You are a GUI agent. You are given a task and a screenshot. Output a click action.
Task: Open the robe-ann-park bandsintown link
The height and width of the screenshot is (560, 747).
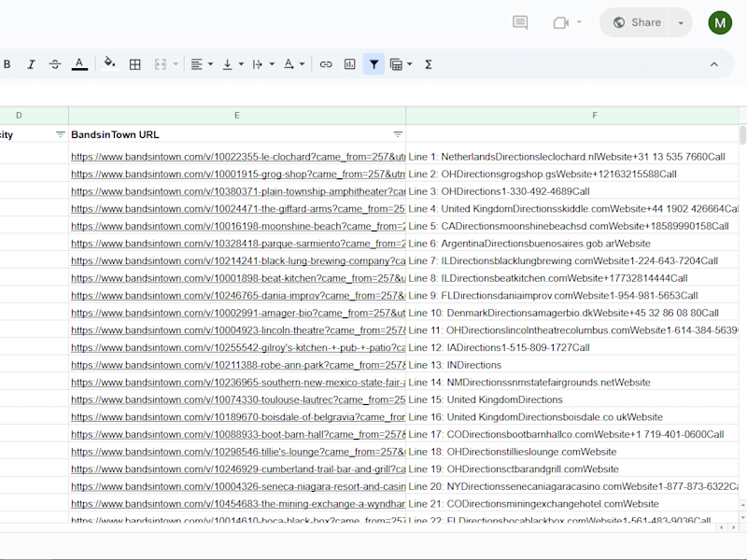pos(238,365)
